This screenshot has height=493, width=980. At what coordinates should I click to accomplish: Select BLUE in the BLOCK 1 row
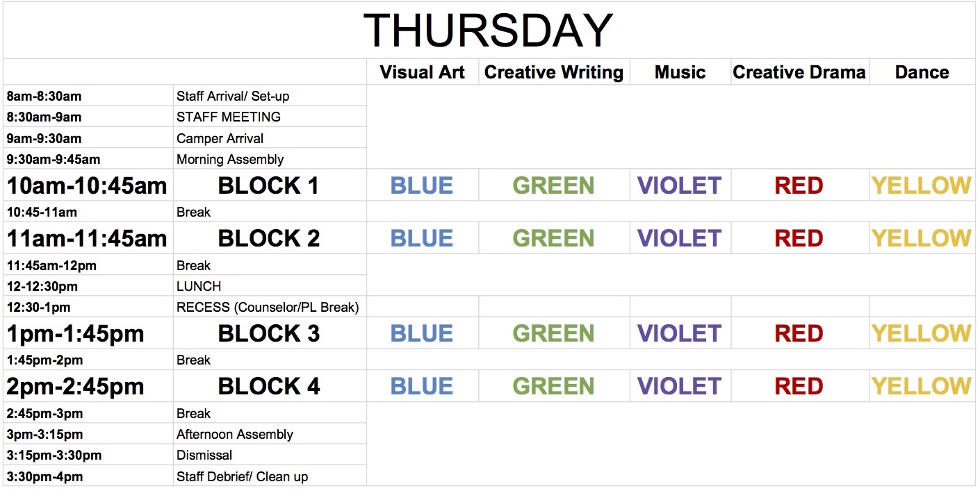(x=422, y=185)
